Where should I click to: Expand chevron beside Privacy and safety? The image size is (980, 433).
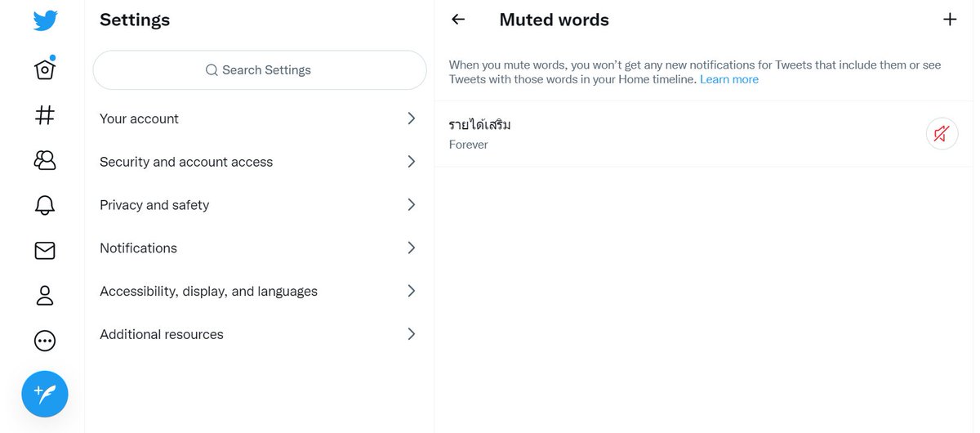point(411,204)
